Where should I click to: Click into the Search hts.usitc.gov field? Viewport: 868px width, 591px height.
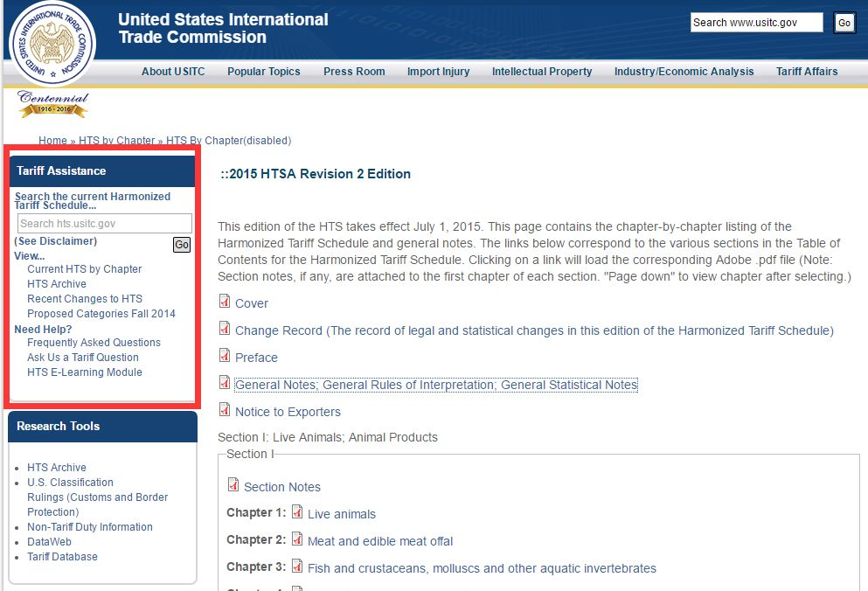(105, 223)
